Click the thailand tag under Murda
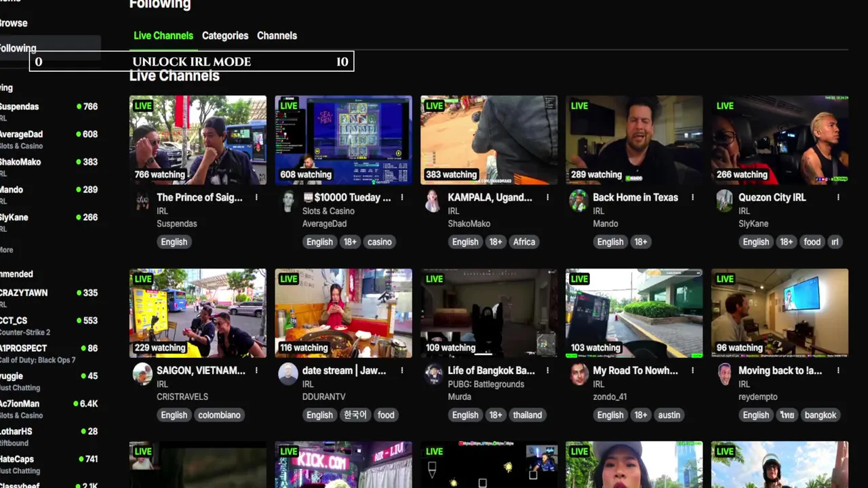The image size is (868, 488). pos(527,415)
